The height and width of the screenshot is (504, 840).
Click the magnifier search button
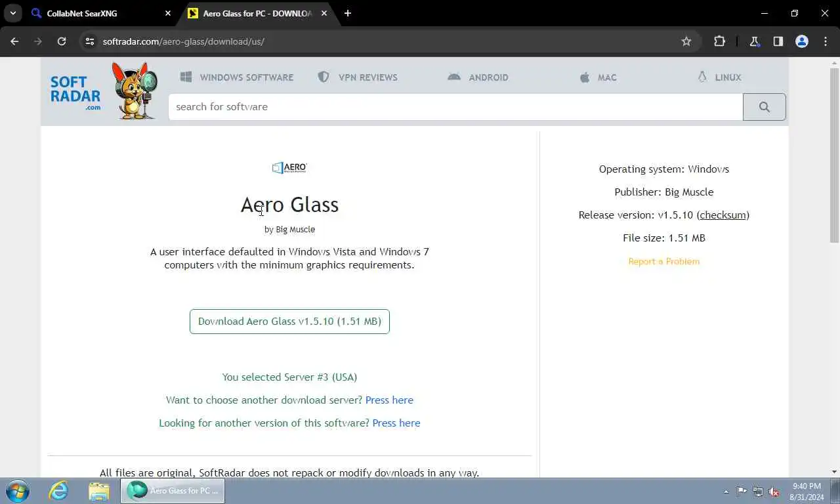tap(764, 107)
